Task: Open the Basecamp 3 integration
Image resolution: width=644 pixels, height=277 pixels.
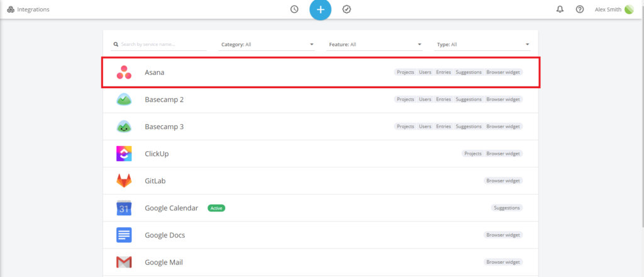Action: tap(320, 127)
